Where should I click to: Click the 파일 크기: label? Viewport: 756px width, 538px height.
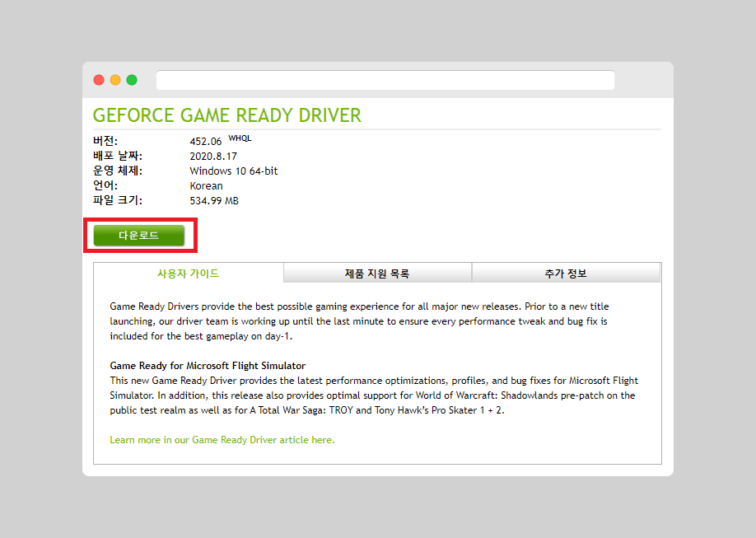(x=118, y=200)
